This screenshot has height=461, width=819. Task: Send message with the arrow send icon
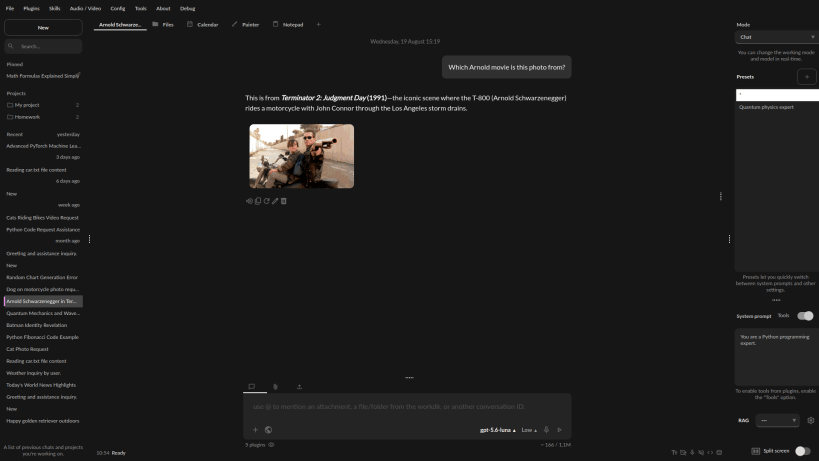(559, 430)
